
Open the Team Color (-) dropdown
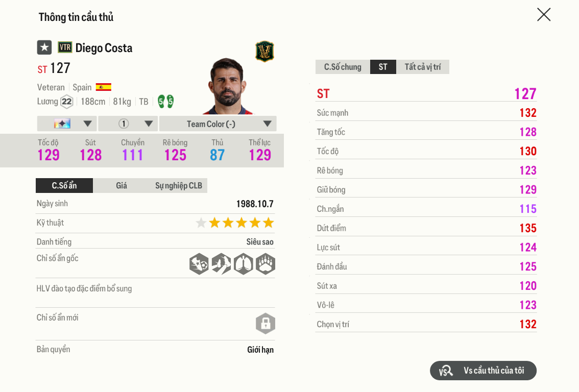[218, 123]
